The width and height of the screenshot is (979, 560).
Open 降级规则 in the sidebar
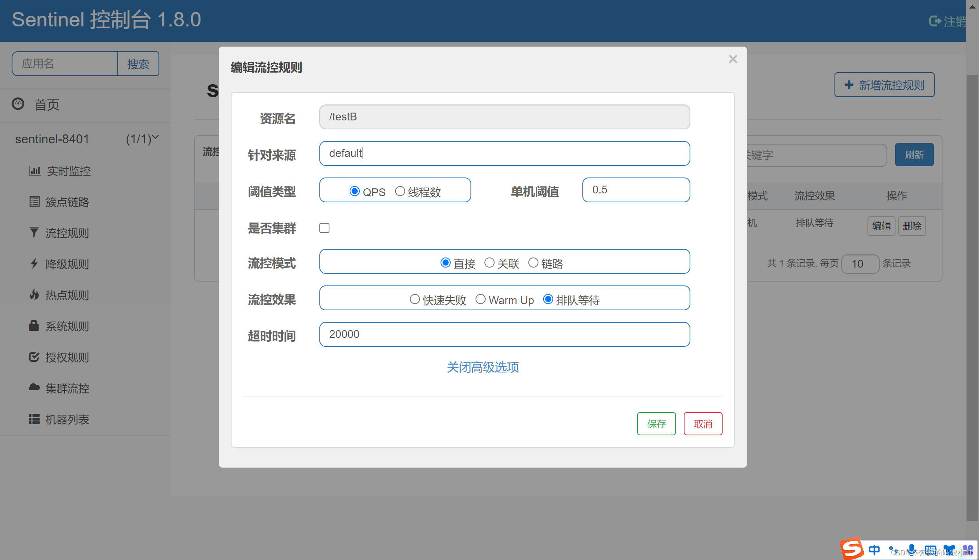[67, 264]
